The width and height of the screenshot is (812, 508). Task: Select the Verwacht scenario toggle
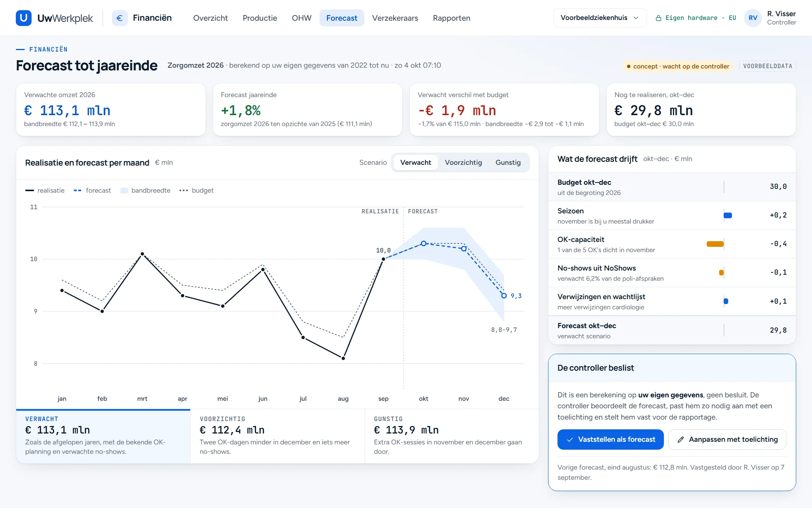[x=415, y=163]
